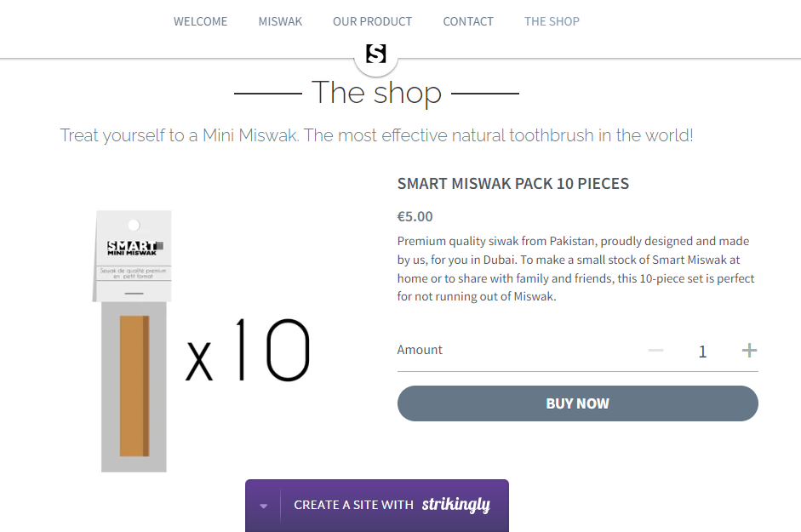Click "The shop" page heading
Screen dimensions: 801x532
click(377, 93)
